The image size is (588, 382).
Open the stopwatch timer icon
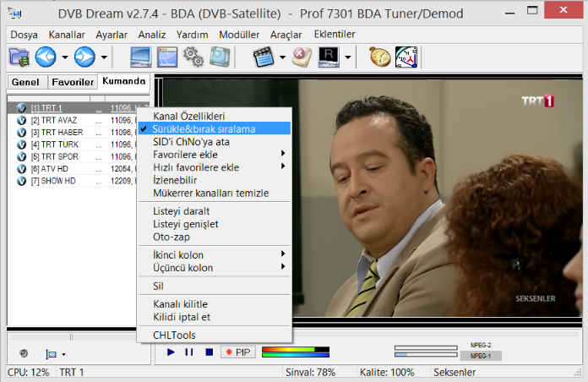[380, 57]
